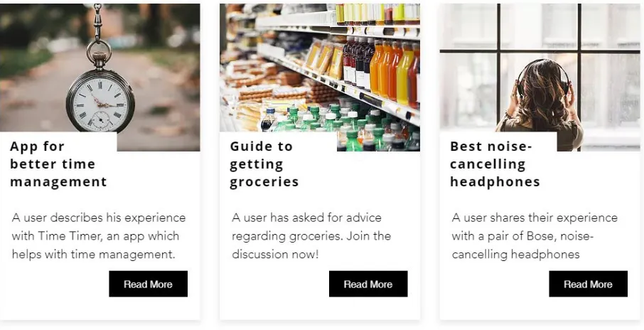Click the Time Timer app description text
The height and width of the screenshot is (330, 644).
tap(99, 236)
